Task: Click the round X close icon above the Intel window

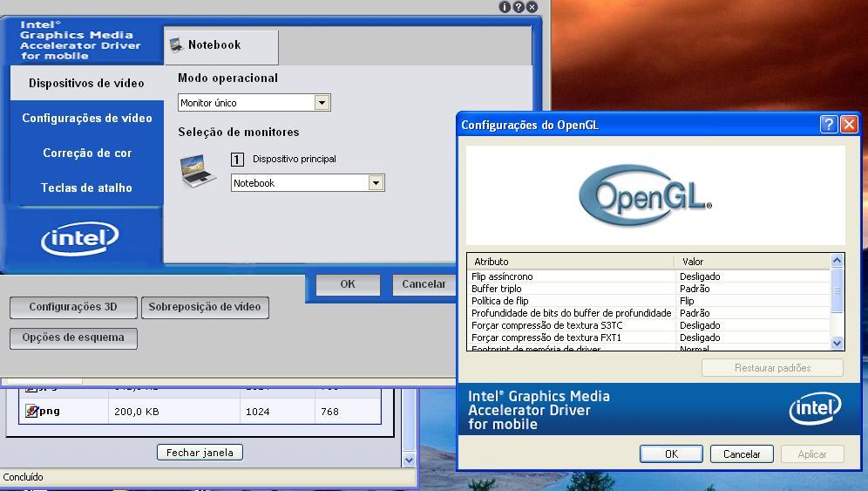Action: (532, 7)
